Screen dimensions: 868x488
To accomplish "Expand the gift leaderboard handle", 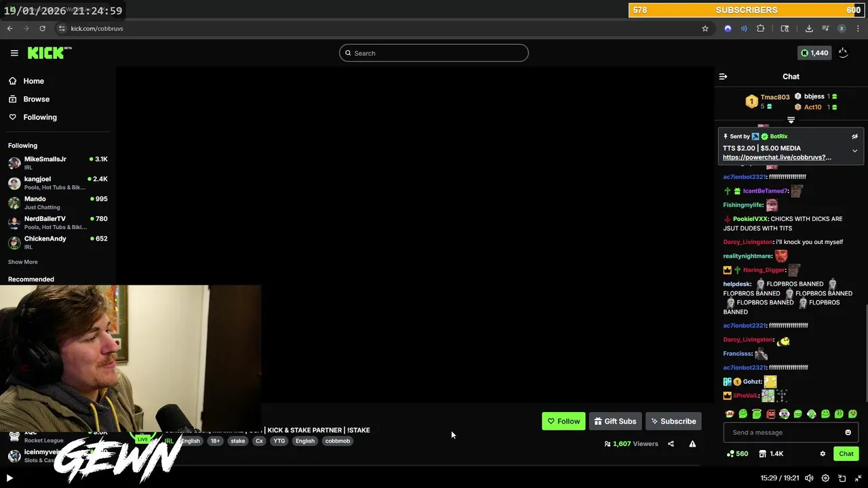I will pyautogui.click(x=791, y=120).
